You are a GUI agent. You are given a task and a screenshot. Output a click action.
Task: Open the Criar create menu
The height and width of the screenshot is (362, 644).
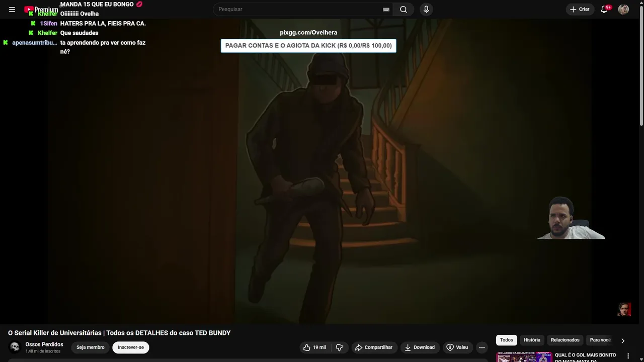pyautogui.click(x=580, y=9)
